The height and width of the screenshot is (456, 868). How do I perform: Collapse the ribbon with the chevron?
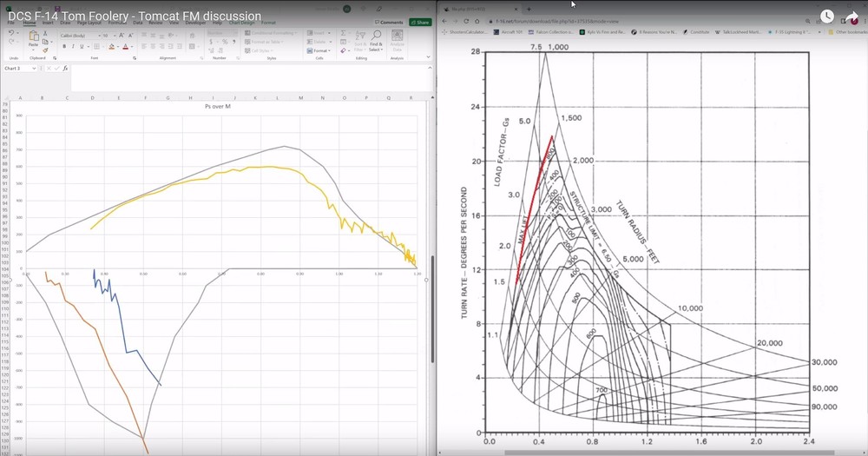[x=428, y=56]
